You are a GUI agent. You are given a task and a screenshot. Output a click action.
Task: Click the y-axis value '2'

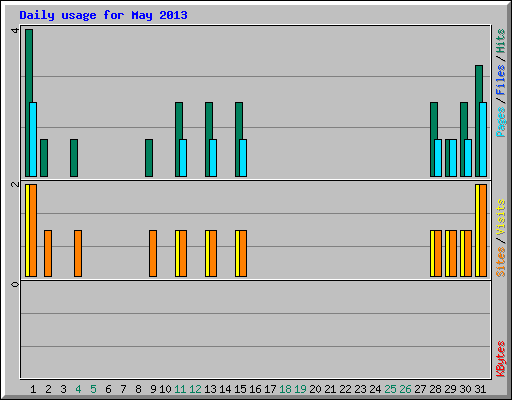[x=15, y=184]
